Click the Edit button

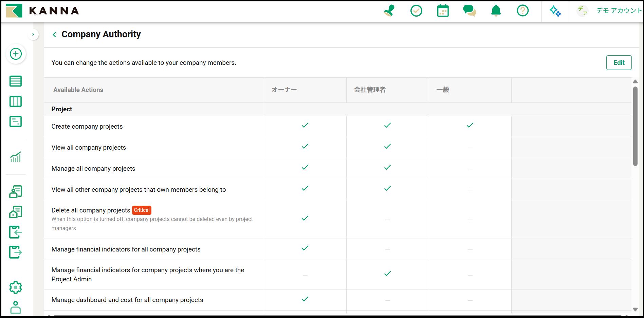pos(619,63)
